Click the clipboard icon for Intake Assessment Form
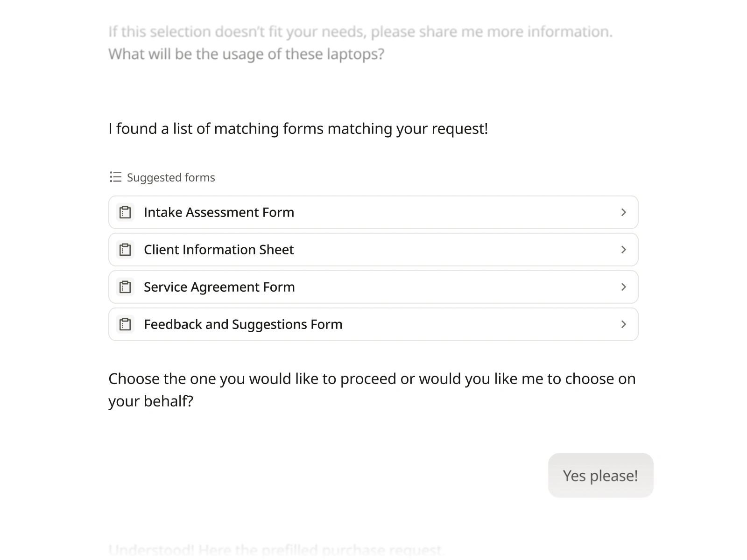 (x=125, y=212)
